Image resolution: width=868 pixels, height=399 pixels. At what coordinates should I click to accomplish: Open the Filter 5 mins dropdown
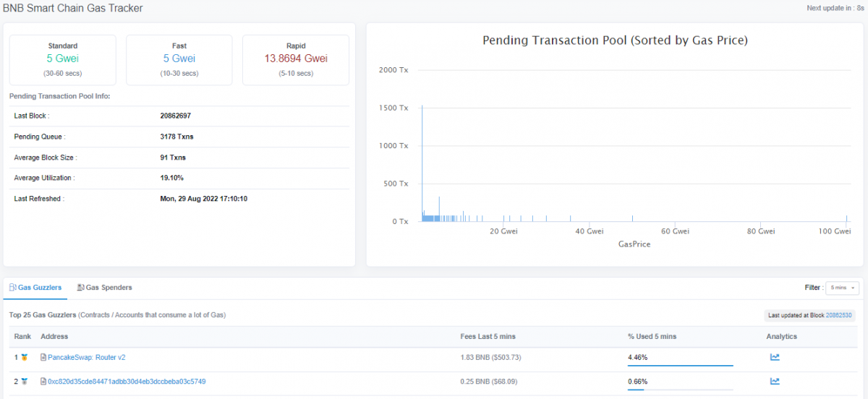[843, 288]
